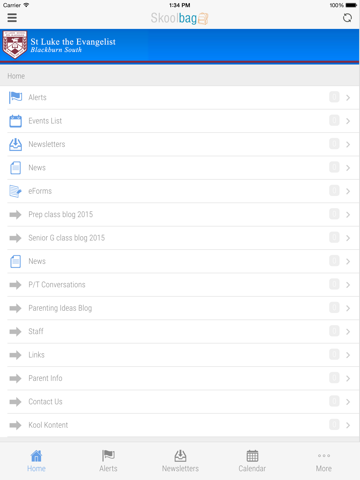Expand the Alerts row chevron
This screenshot has height=480, width=360.
[348, 98]
